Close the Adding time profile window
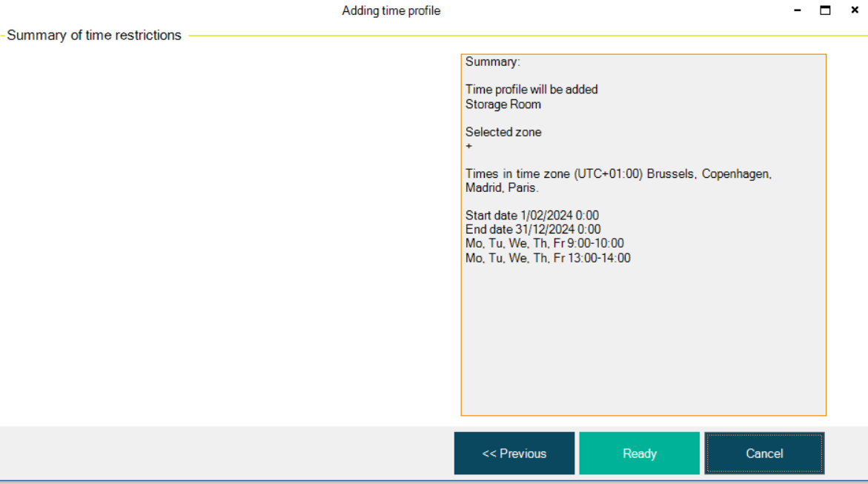868x484 pixels. [854, 10]
